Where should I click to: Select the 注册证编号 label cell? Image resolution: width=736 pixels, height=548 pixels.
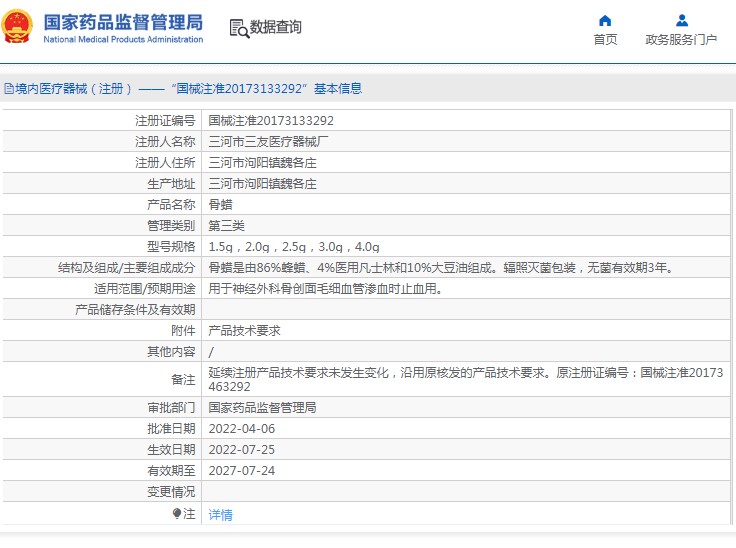[165, 121]
